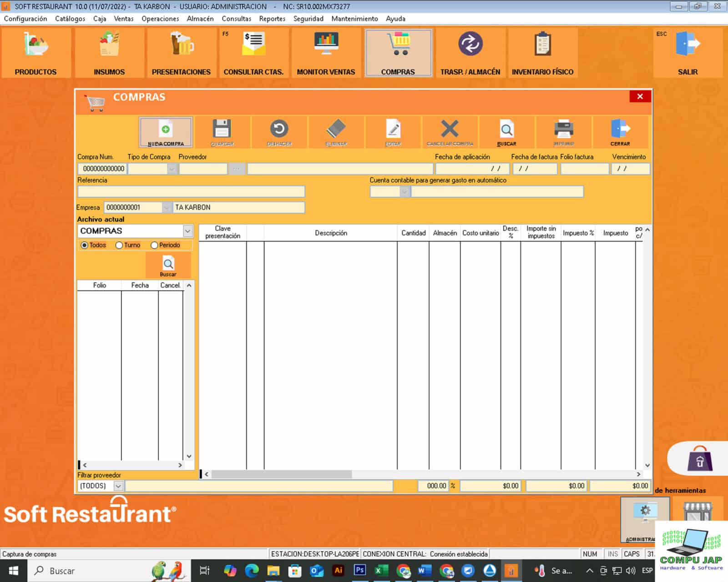Open the Caja menu
The width and height of the screenshot is (728, 582).
100,19
